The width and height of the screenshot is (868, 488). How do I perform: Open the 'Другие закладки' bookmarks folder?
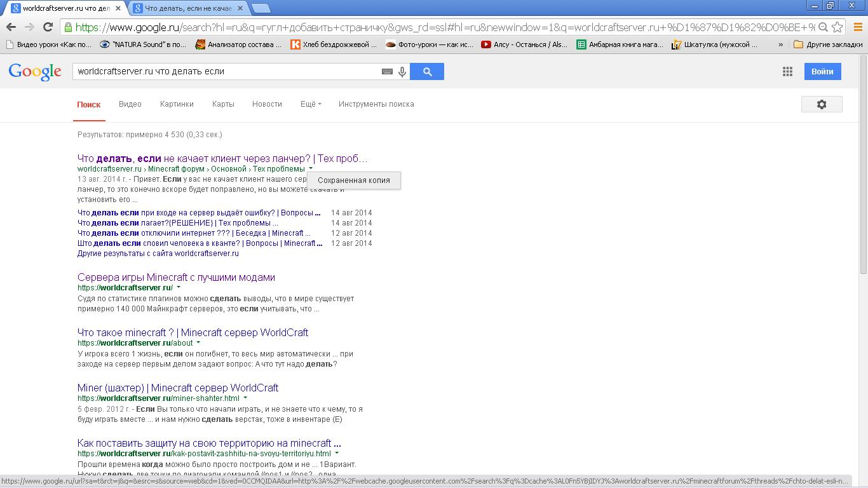click(x=829, y=44)
